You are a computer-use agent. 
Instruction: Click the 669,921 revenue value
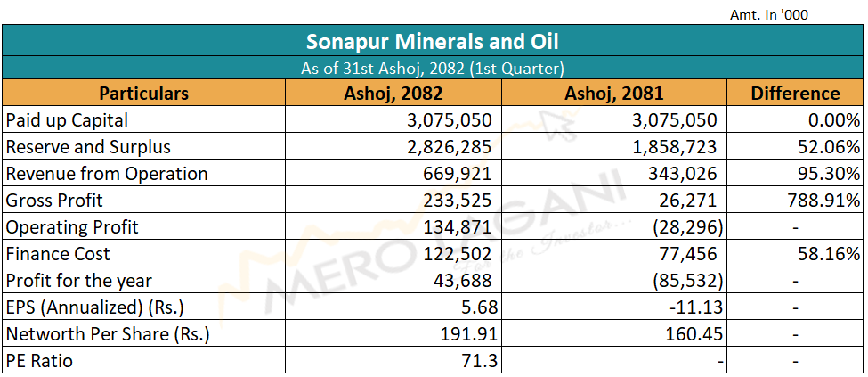(x=459, y=174)
